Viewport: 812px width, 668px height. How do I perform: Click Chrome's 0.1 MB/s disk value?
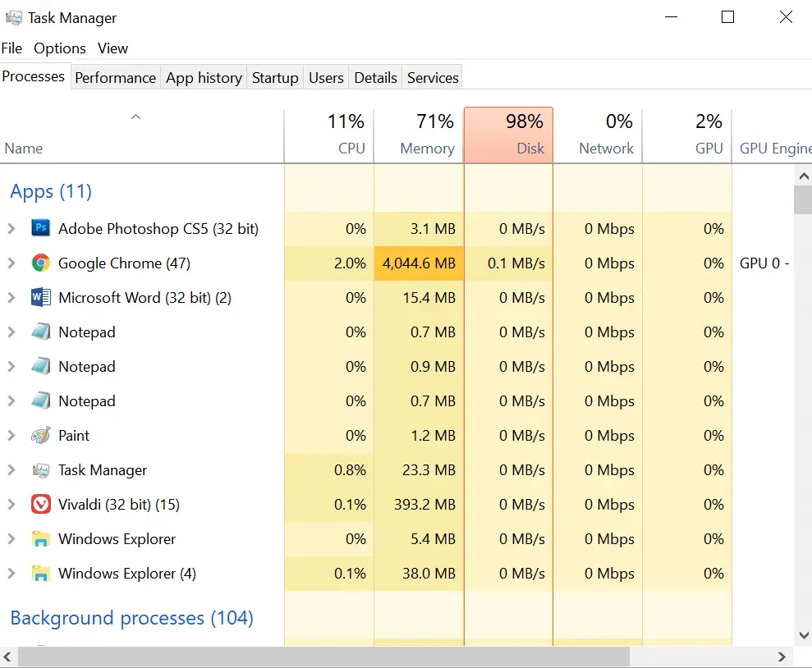point(516,263)
